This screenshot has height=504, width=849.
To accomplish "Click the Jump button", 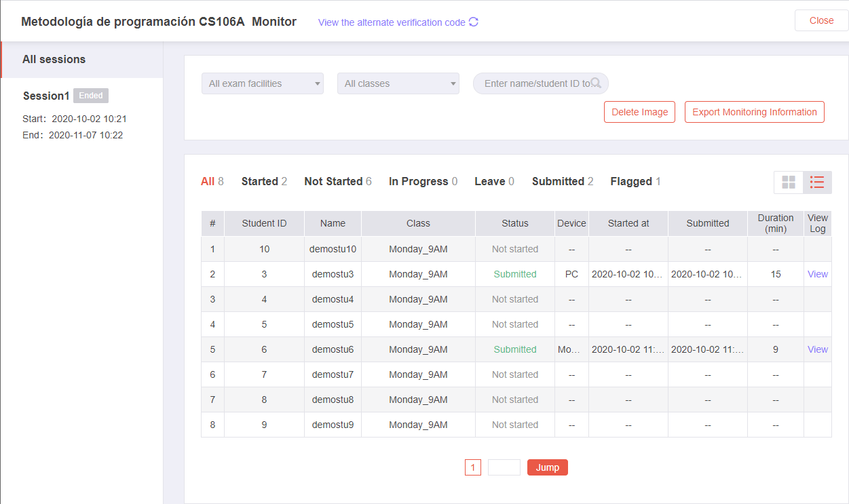I will coord(548,467).
